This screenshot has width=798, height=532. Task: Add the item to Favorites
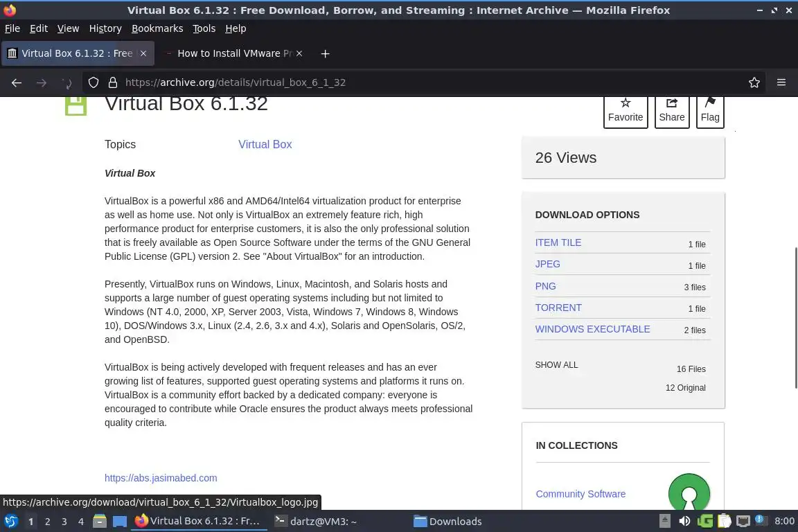point(626,111)
